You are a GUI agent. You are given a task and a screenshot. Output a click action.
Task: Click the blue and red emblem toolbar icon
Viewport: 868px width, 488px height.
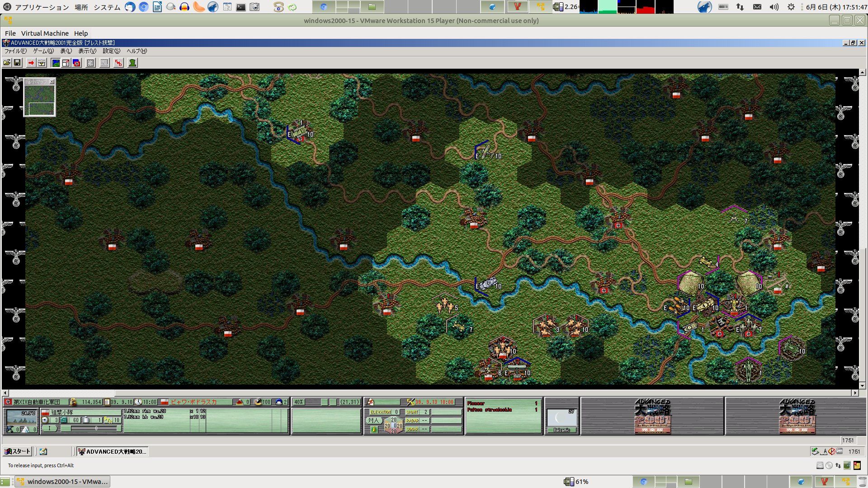pyautogui.click(x=76, y=63)
